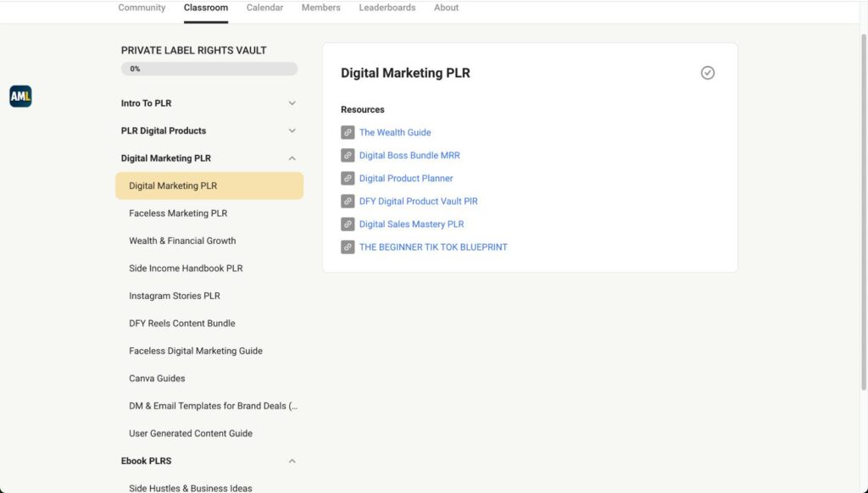Open Digital Sales Mastery PLR link

[411, 224]
